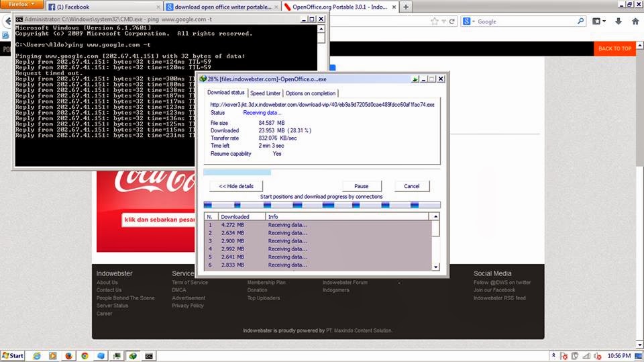
Task: Click Hide details button
Action: click(235, 186)
